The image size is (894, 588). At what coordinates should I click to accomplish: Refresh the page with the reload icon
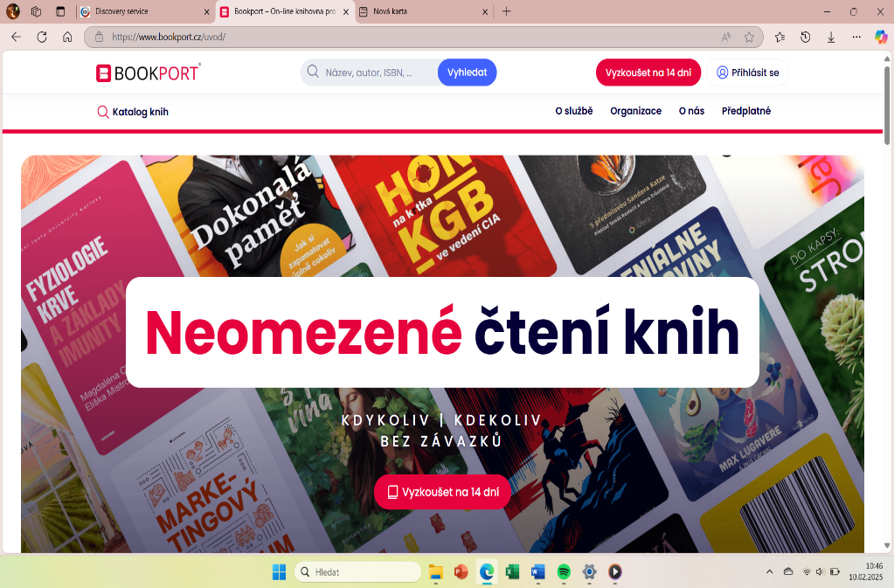click(x=41, y=37)
